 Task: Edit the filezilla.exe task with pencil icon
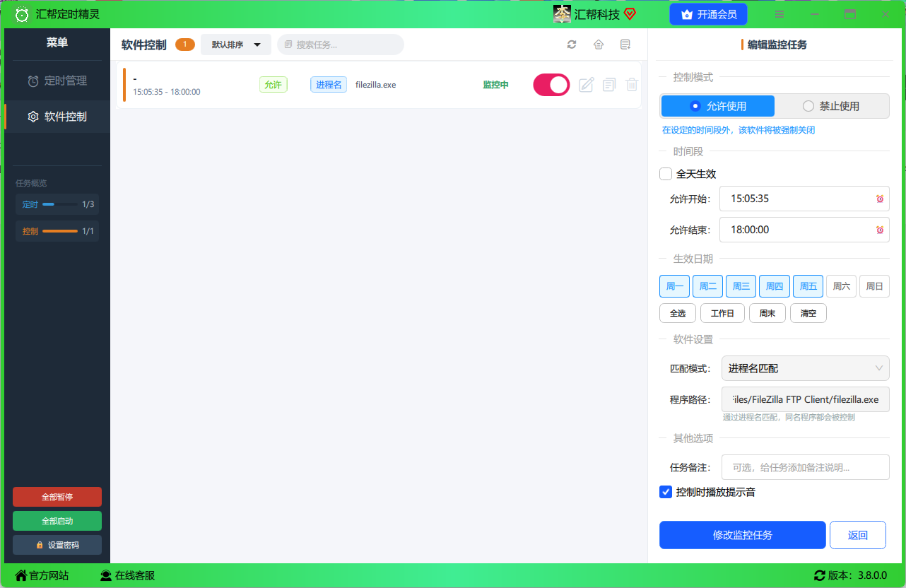[586, 85]
